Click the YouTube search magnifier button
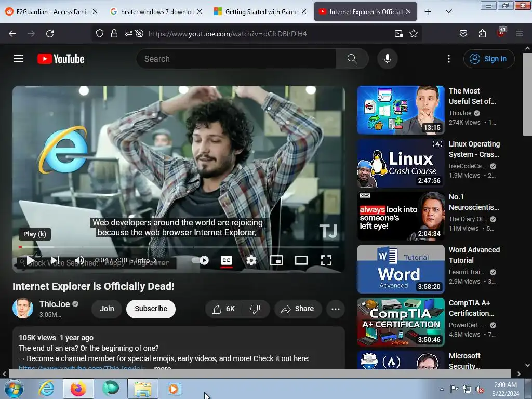 tap(352, 59)
